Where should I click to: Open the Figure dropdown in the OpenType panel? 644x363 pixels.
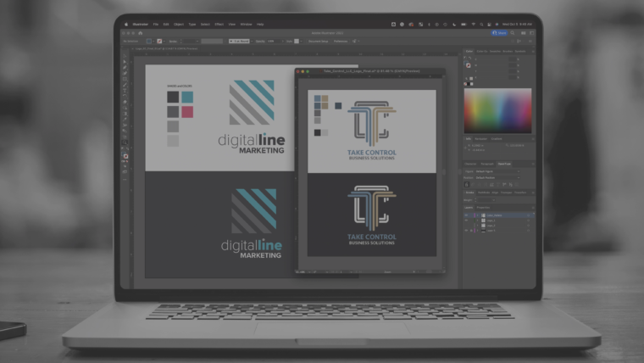coord(498,170)
